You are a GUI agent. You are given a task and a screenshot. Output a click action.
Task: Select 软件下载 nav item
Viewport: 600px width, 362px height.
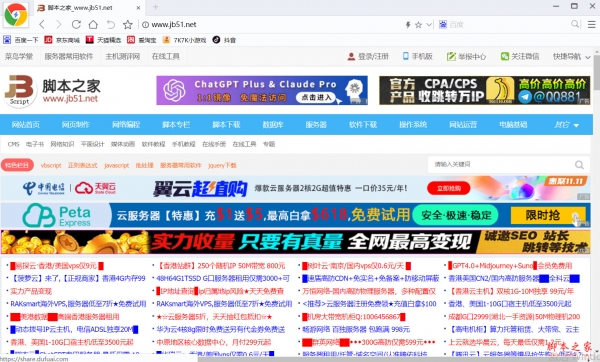point(362,125)
